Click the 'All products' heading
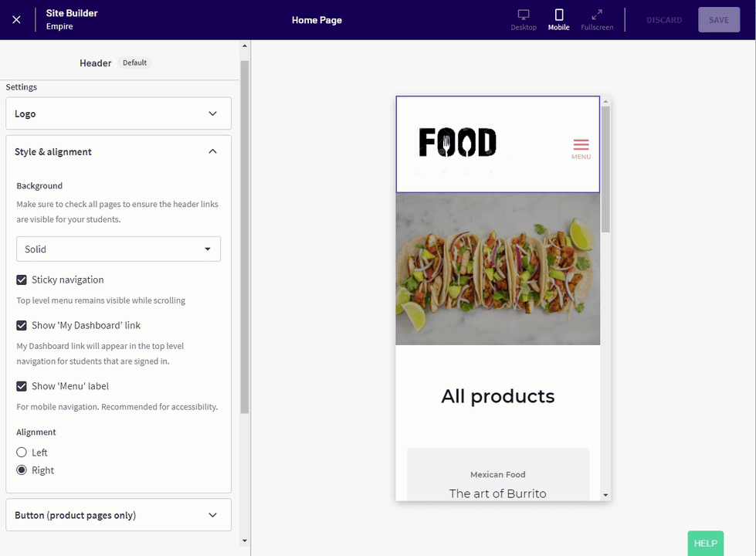Image resolution: width=756 pixels, height=556 pixels. pos(497,396)
